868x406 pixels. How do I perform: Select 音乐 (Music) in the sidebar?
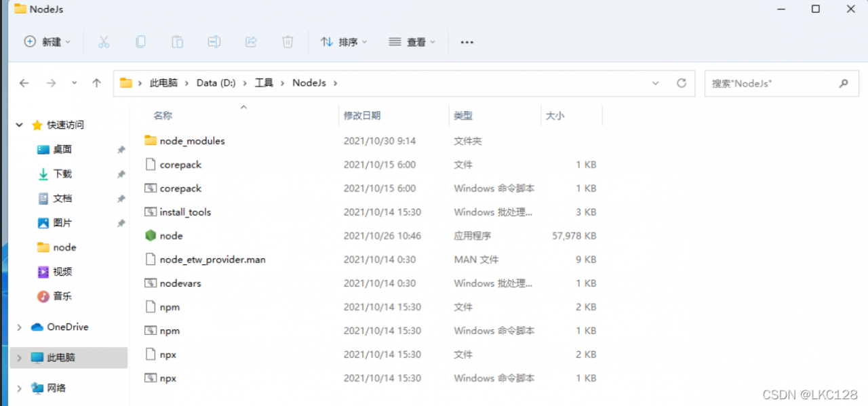point(62,296)
